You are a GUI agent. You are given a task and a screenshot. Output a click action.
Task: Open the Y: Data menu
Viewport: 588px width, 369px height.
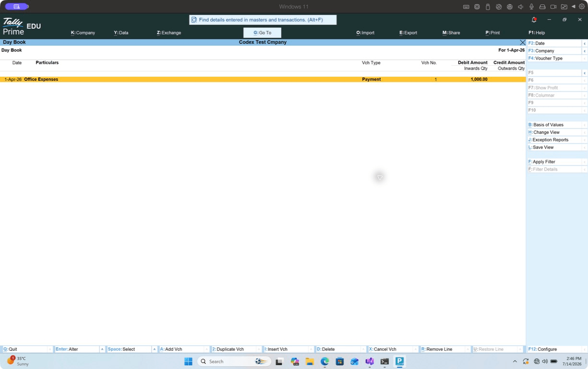pos(121,33)
